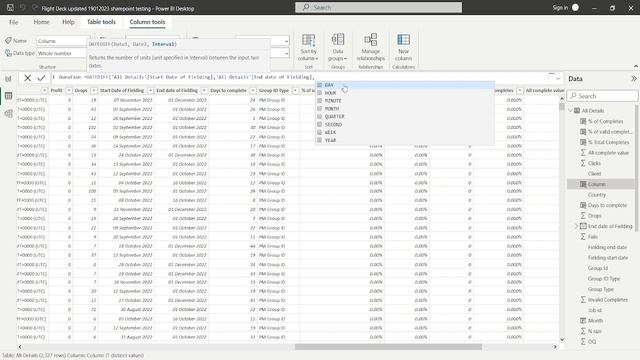640x360 pixels.
Task: Click the table's scroll left arrow
Action: coord(20,347)
